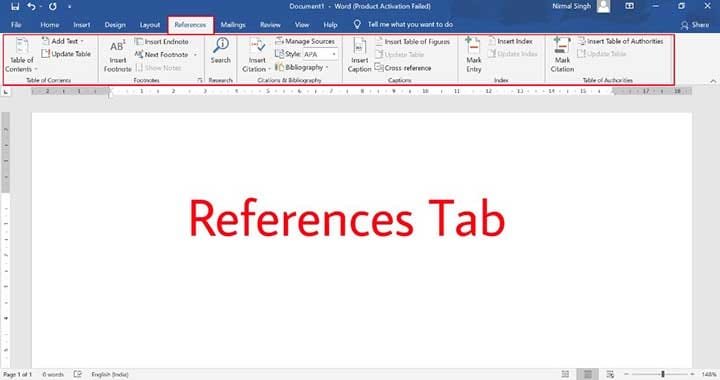The width and height of the screenshot is (720, 380).
Task: Switch to the Home tab
Action: click(x=50, y=25)
